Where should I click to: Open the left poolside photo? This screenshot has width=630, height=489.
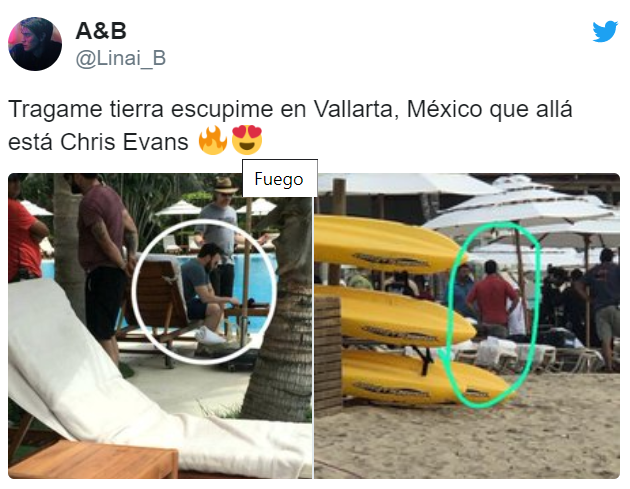click(160, 326)
